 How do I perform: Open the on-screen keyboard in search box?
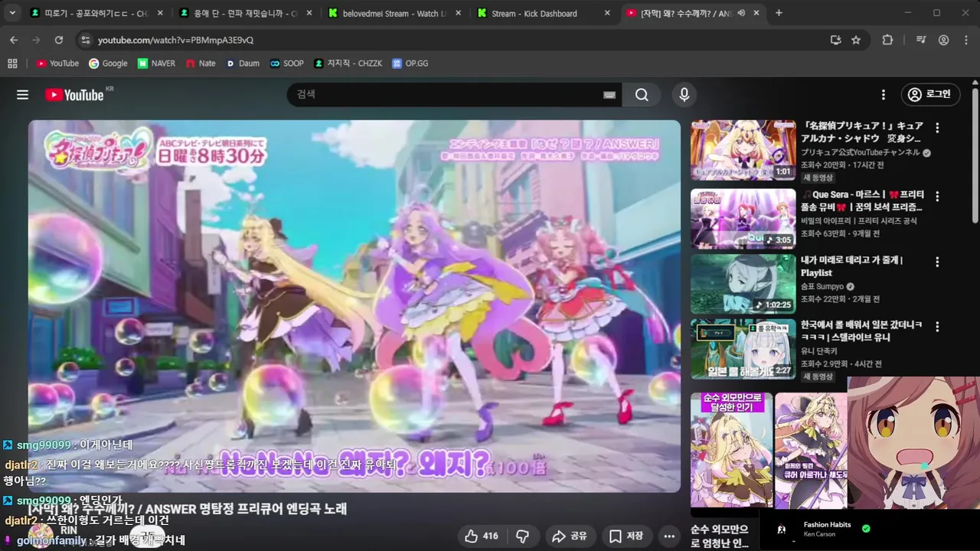pyautogui.click(x=609, y=95)
